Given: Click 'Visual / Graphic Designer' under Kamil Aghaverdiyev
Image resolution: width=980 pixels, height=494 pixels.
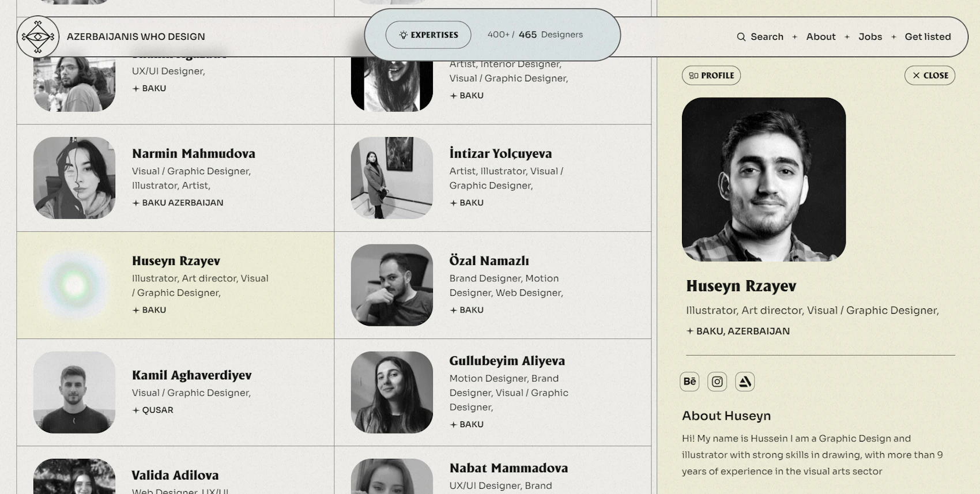Looking at the screenshot, I should tap(191, 393).
